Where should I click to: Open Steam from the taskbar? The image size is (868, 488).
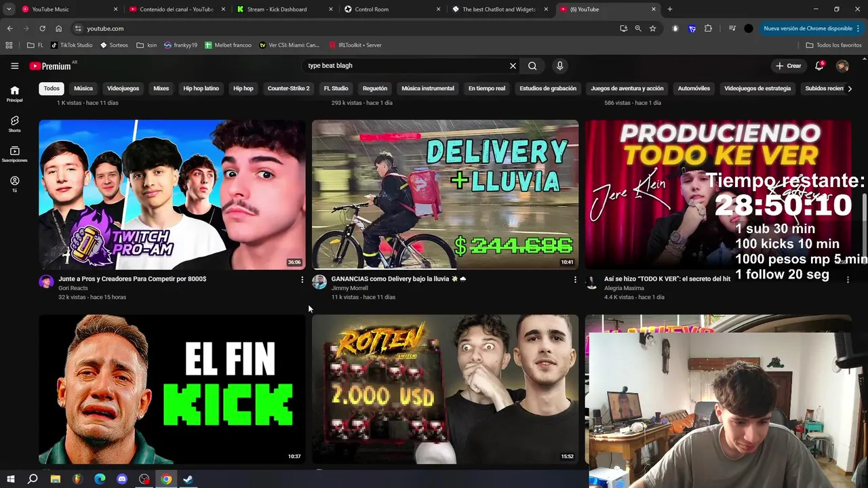click(x=189, y=479)
